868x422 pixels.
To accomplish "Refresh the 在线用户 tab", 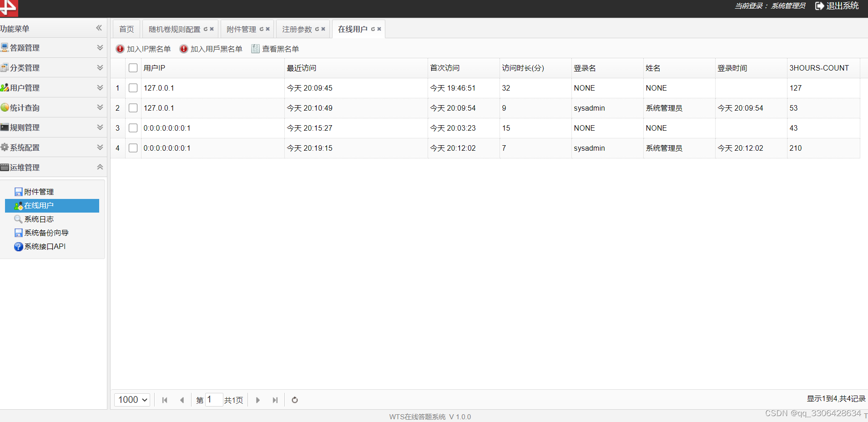I will click(x=373, y=29).
